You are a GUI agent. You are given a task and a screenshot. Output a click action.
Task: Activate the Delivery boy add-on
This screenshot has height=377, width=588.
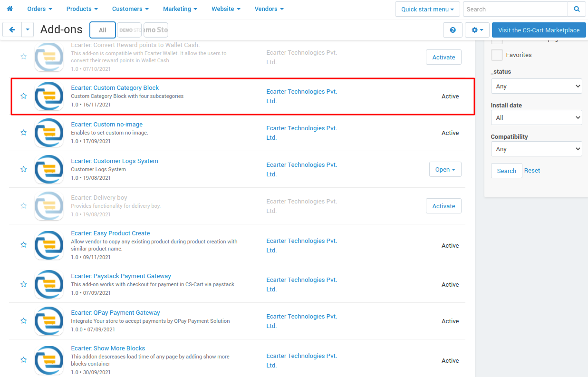click(x=443, y=206)
